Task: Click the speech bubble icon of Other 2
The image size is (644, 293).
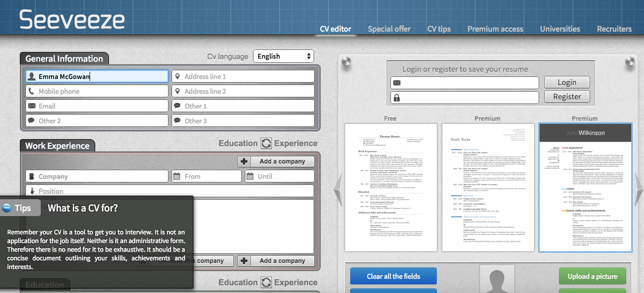Action: point(32,121)
